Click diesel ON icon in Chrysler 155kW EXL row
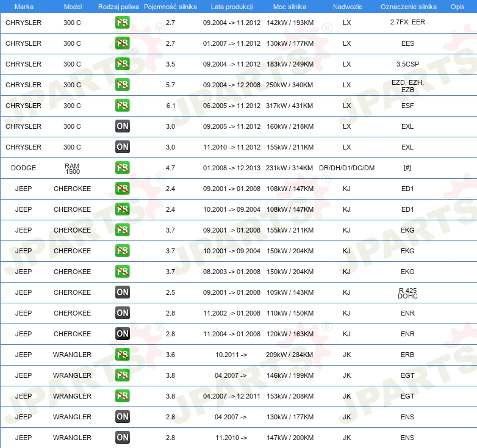Image resolution: width=477 pixels, height=448 pixels. 122,147
